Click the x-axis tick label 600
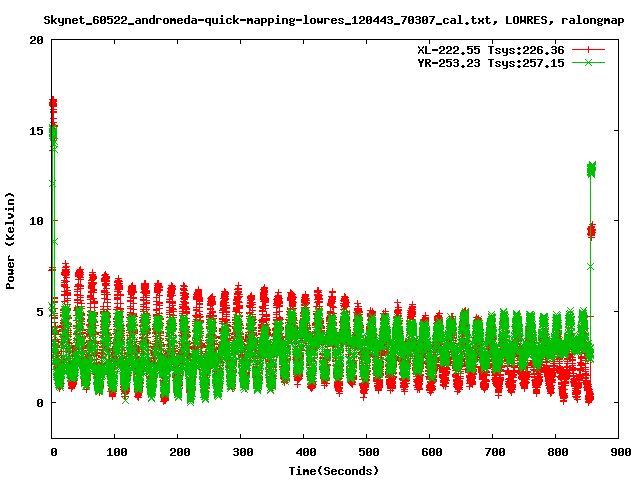 pyautogui.click(x=432, y=452)
